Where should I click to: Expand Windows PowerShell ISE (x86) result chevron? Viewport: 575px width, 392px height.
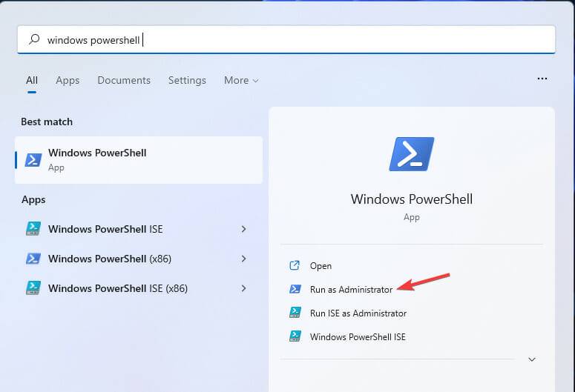[x=243, y=288]
